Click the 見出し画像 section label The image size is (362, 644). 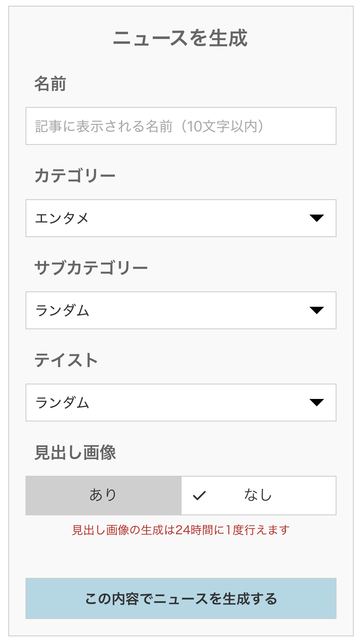tap(75, 452)
